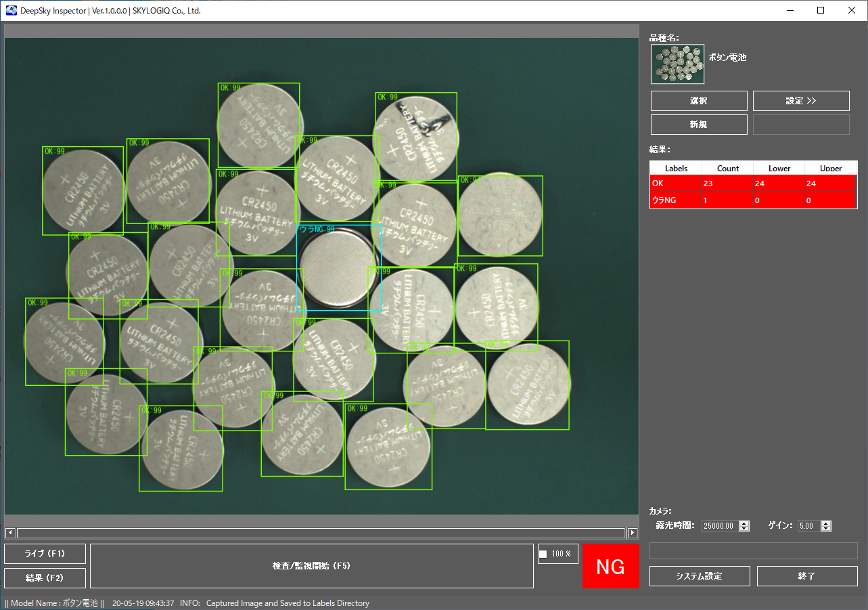The height and width of the screenshot is (610, 868).
Task: Click the image scrollbar left arrow
Action: (x=10, y=533)
